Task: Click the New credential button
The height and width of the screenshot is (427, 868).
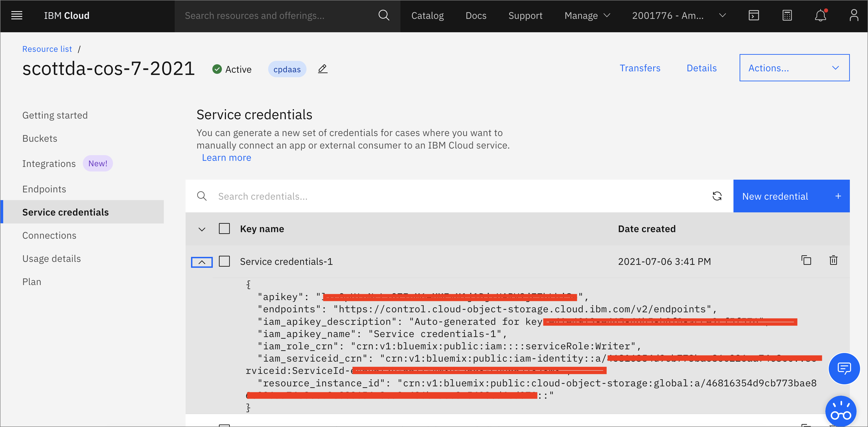Action: (791, 196)
